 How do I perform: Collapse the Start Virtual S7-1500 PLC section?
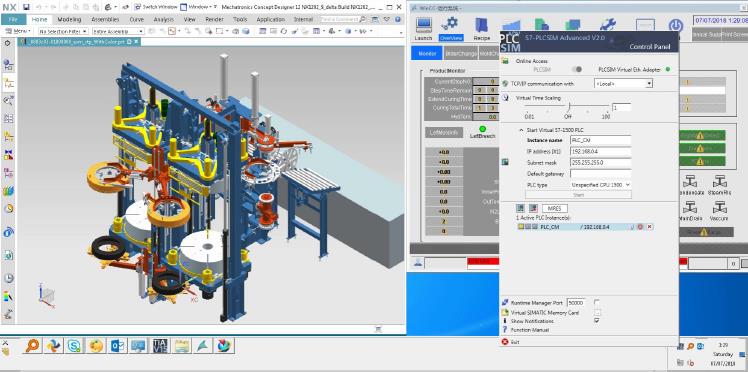[521, 130]
